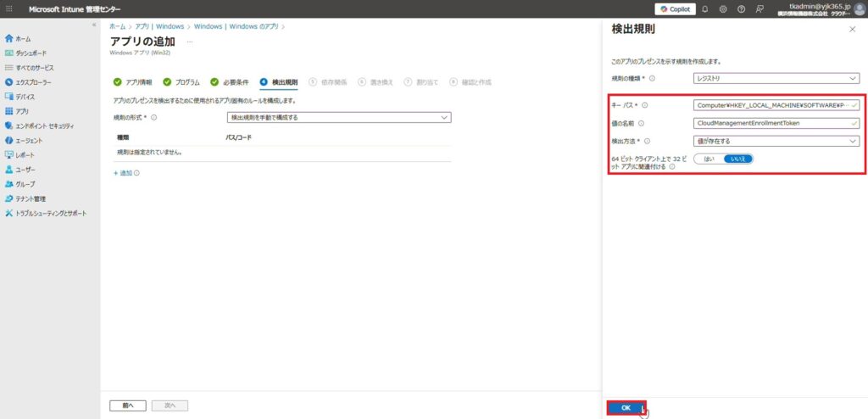Click the OK button

pos(626,408)
